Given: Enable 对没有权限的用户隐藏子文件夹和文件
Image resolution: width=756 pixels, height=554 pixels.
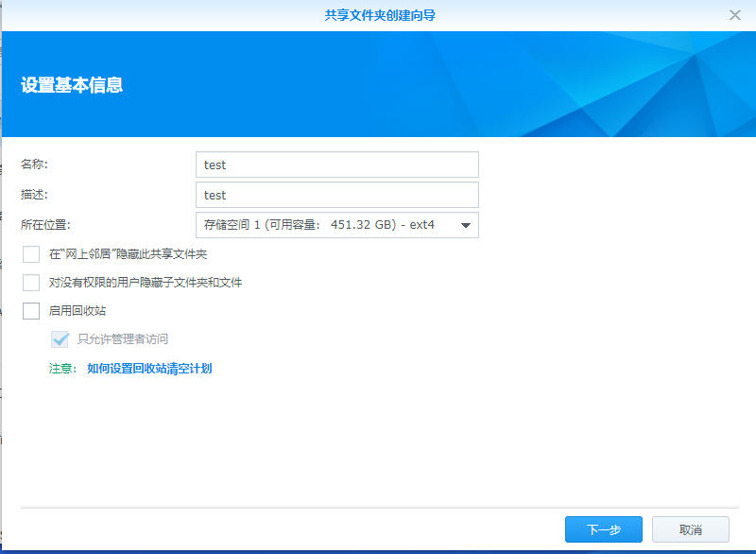Looking at the screenshot, I should click(x=29, y=282).
